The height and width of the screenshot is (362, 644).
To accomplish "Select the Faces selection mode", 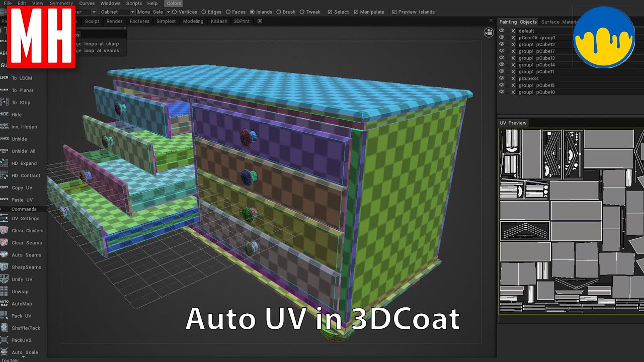I will [x=235, y=12].
